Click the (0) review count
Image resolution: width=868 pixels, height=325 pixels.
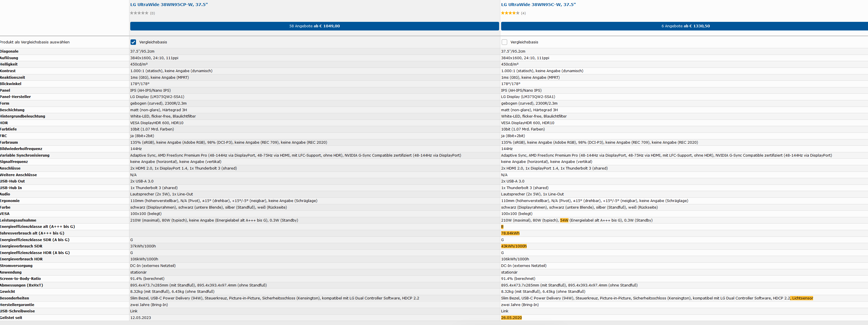152,13
